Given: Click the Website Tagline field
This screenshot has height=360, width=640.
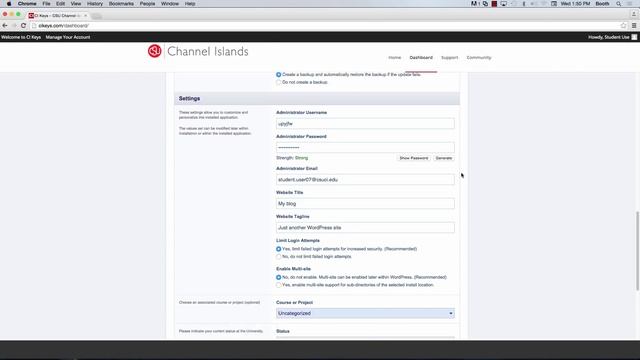Looking at the screenshot, I should coord(365,228).
